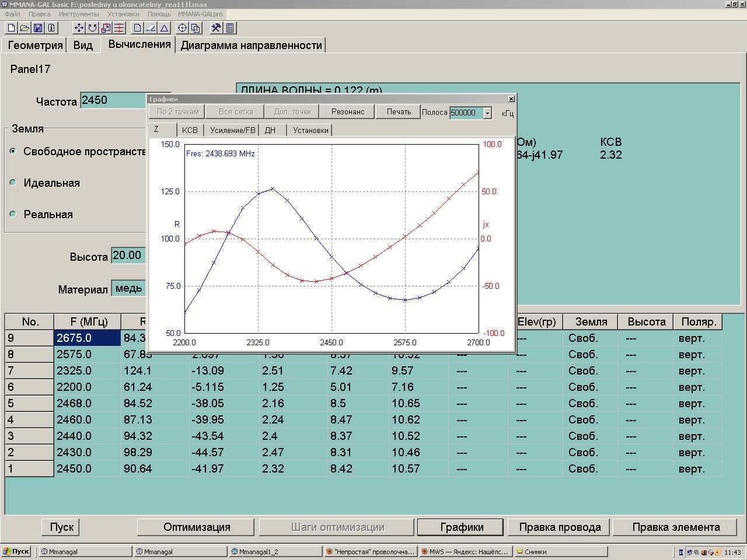This screenshot has width=747, height=560.
Task: Click the Оптимизация button
Action: pyautogui.click(x=197, y=527)
